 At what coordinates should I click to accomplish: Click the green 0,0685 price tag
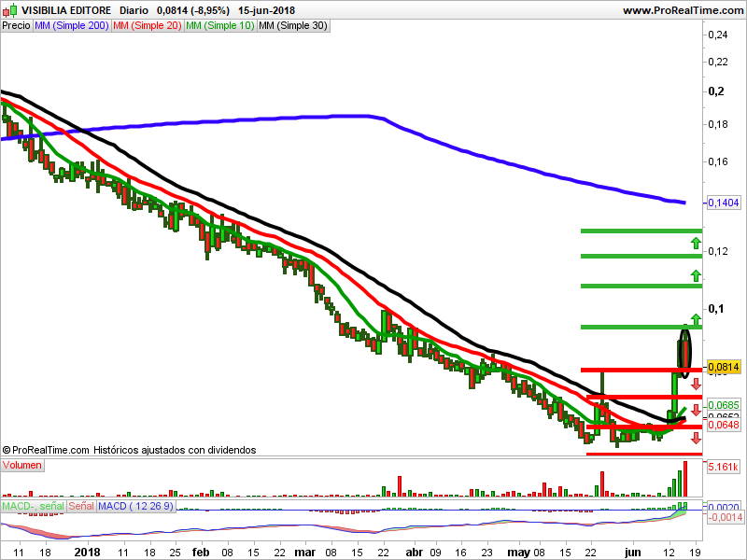724,405
